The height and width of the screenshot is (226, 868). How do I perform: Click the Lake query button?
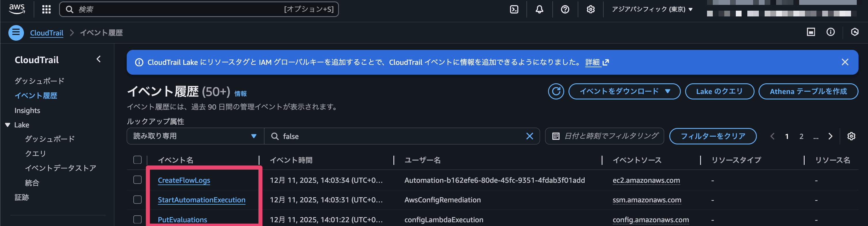point(719,91)
